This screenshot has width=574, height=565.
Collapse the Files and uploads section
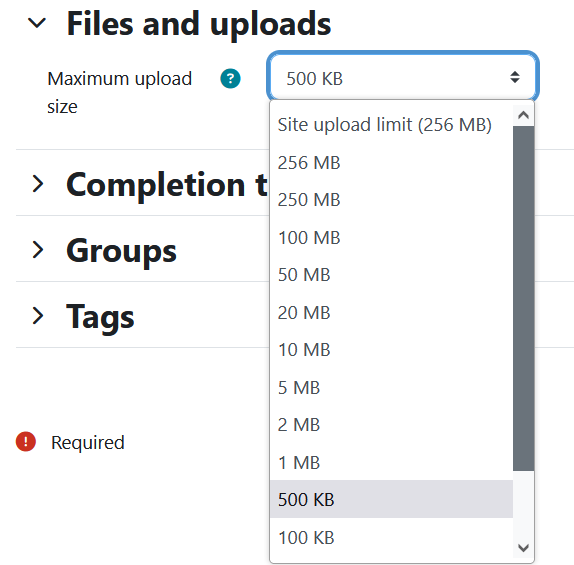click(x=37, y=23)
